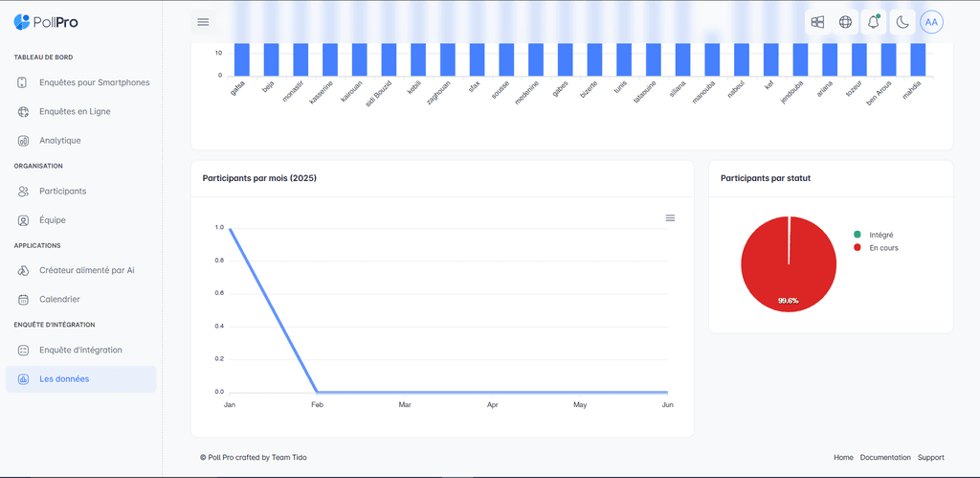Open the AA user avatar menu

tap(931, 22)
